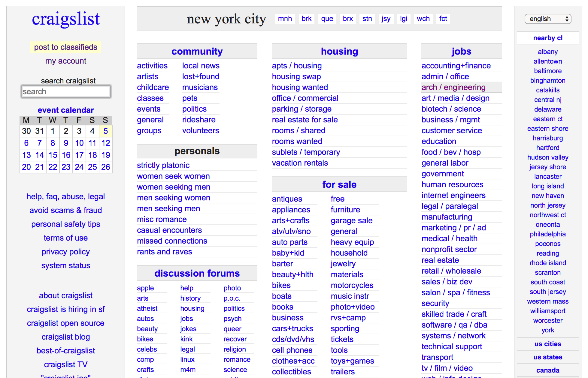The height and width of the screenshot is (378, 588).
Task: Expand the us cities section
Action: pyautogui.click(x=547, y=344)
